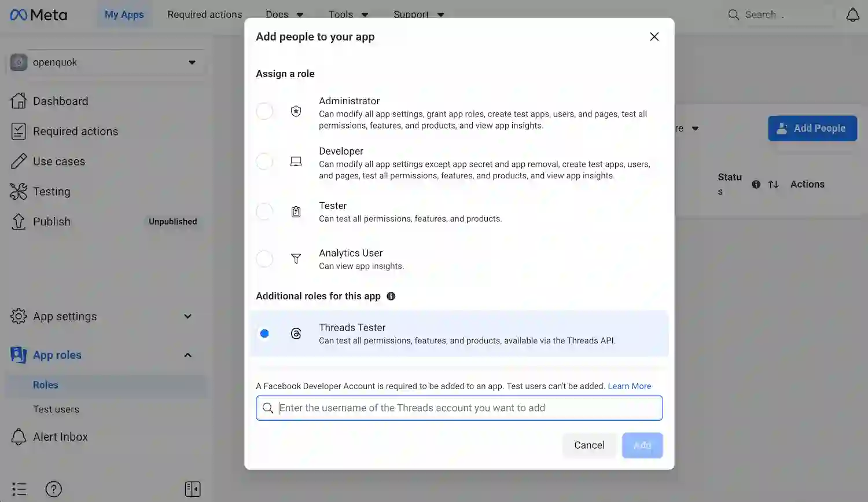Click the Meta logo

[39, 15]
